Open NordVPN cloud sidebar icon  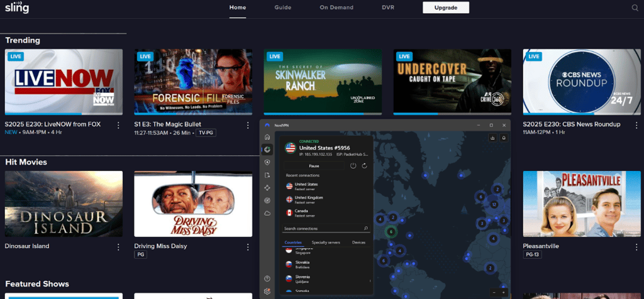[x=267, y=214]
